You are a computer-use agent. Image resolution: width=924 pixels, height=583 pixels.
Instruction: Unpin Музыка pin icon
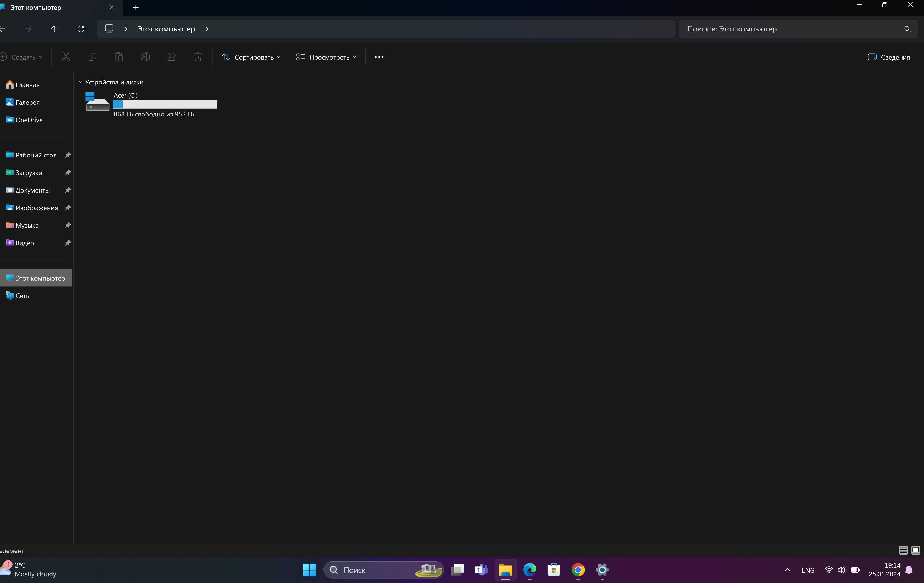(x=68, y=225)
